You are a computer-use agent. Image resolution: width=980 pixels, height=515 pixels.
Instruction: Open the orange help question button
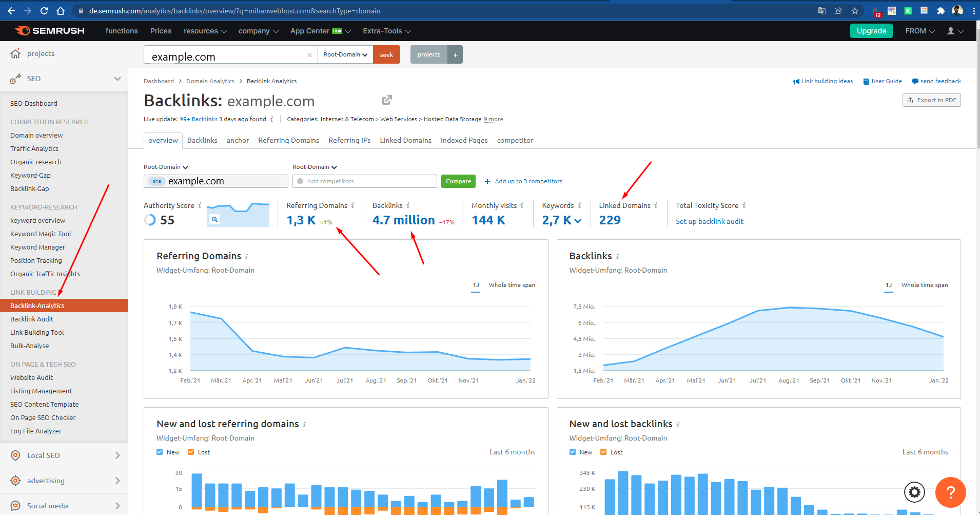[x=950, y=492]
